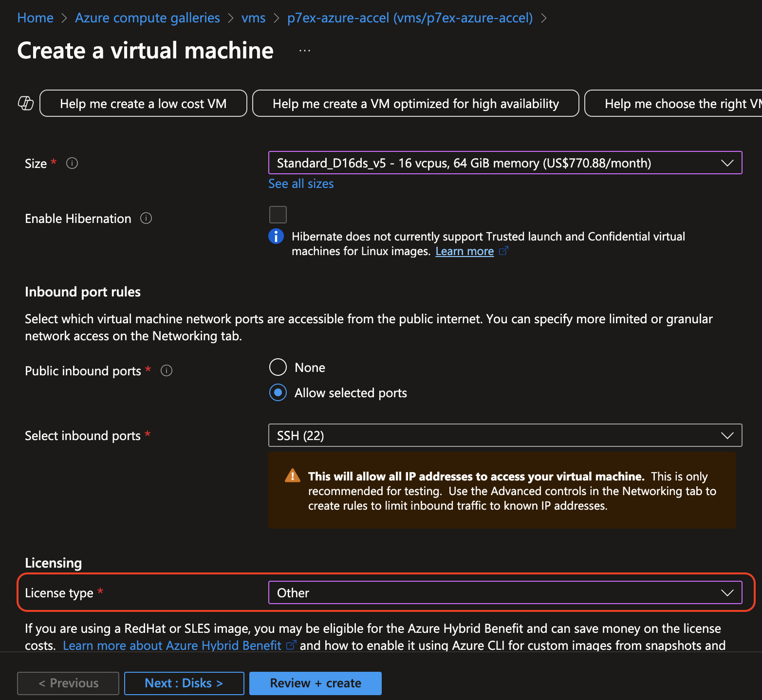Click the See all sizes link
The width and height of the screenshot is (762, 700).
pos(301,184)
